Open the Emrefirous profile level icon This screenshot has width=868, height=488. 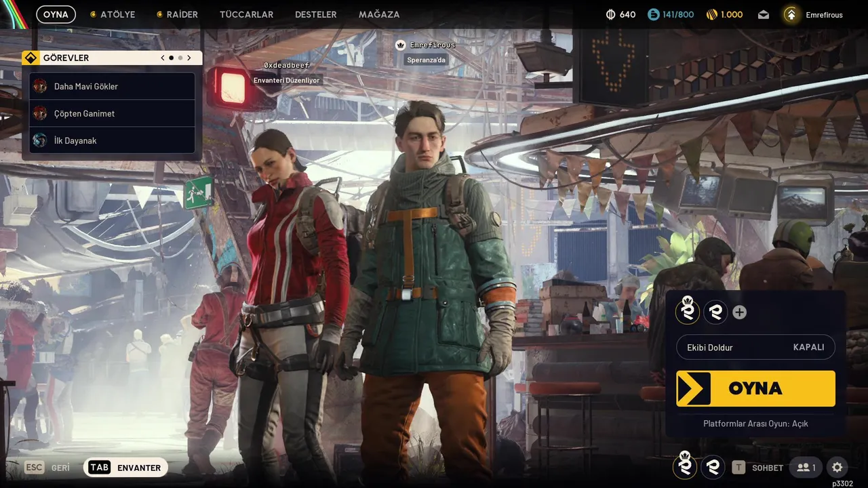791,14
